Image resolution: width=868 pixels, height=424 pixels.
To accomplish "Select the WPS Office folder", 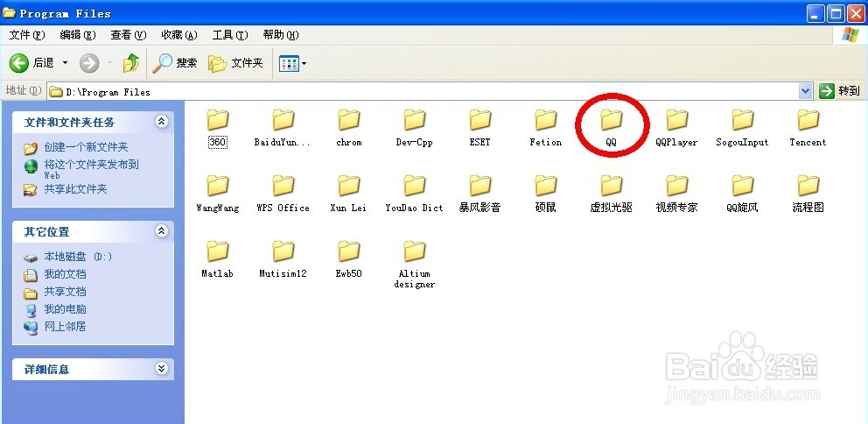I will tap(283, 194).
